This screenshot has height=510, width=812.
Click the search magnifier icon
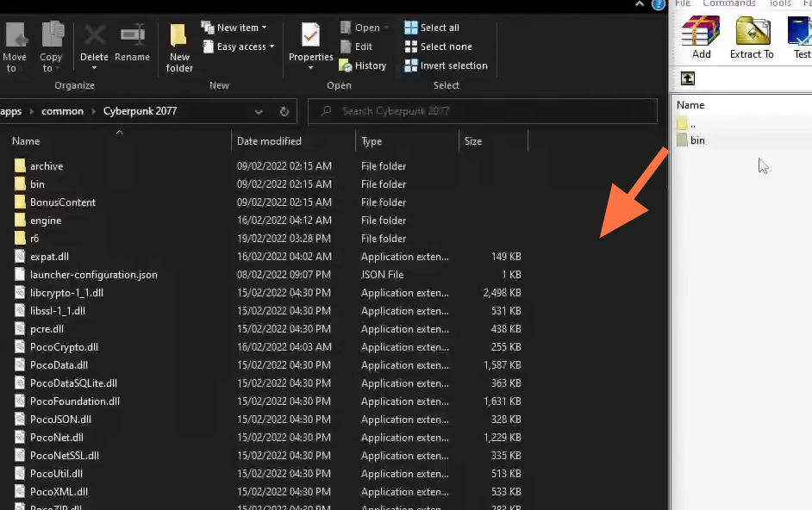click(x=326, y=111)
